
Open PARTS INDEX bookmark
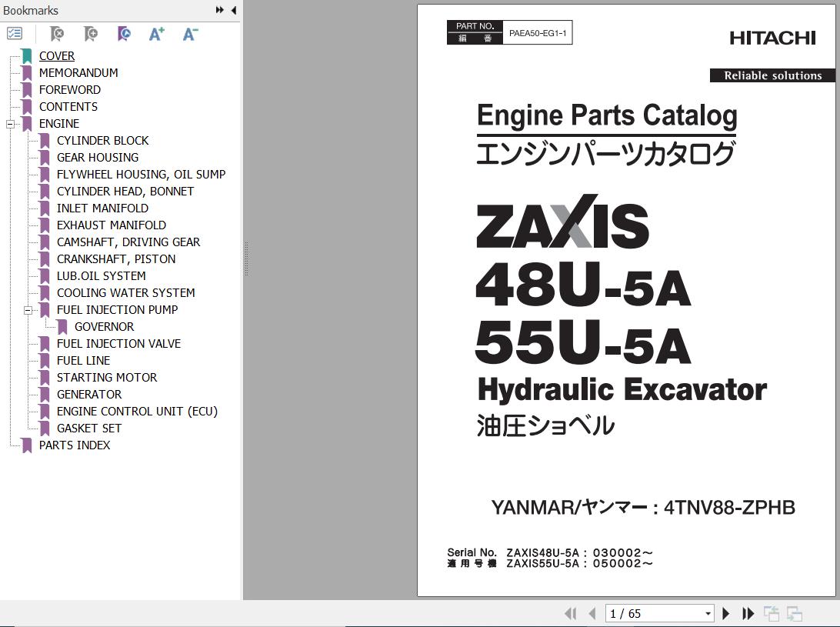point(75,445)
